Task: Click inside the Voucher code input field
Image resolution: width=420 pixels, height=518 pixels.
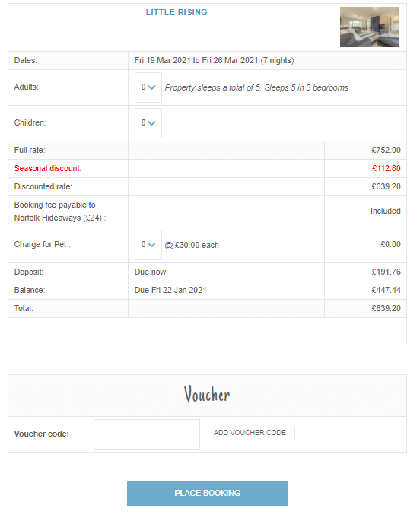Action: pyautogui.click(x=147, y=434)
